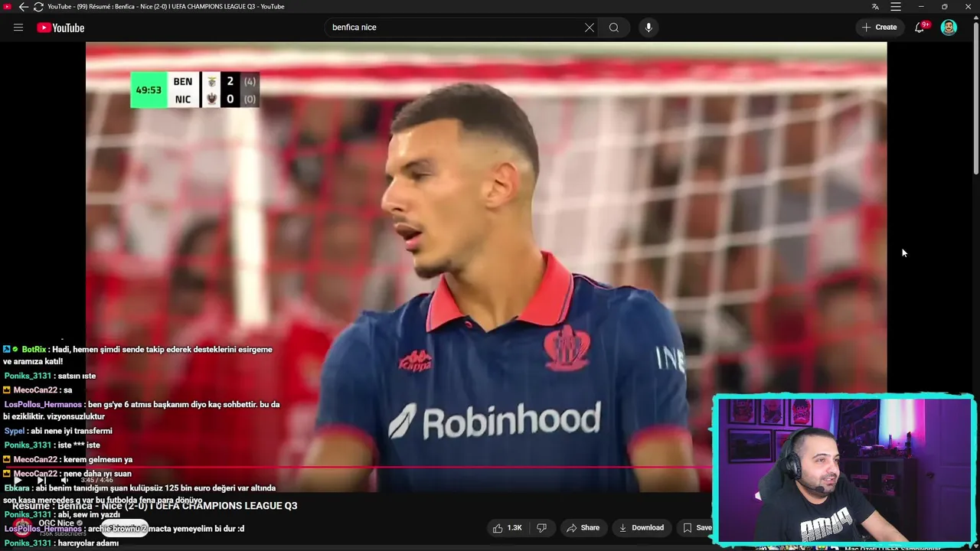The height and width of the screenshot is (551, 980).
Task: Go back using browser back arrow
Action: click(23, 7)
